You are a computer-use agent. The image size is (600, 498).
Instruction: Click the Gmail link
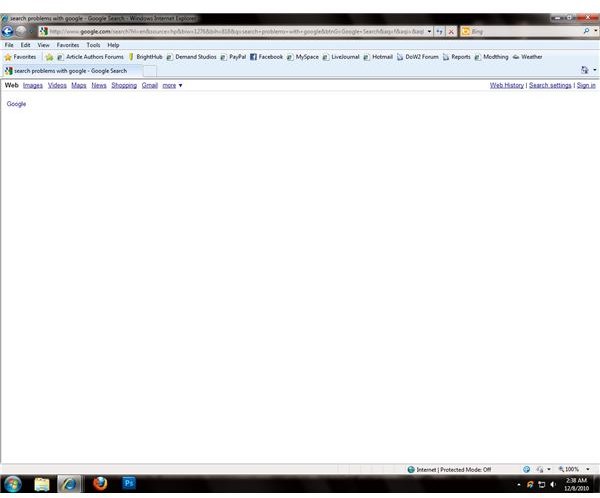pyautogui.click(x=150, y=85)
